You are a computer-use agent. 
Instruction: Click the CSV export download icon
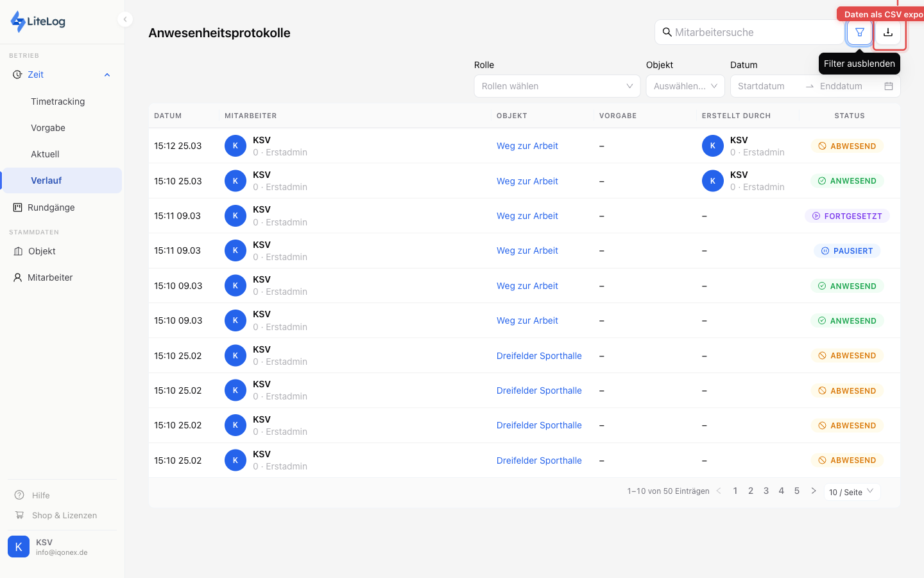tap(888, 32)
